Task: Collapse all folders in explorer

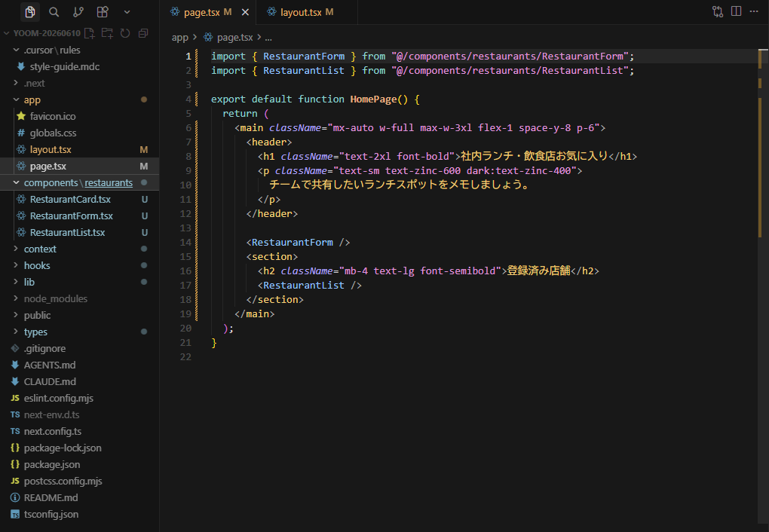Action: pos(143,33)
